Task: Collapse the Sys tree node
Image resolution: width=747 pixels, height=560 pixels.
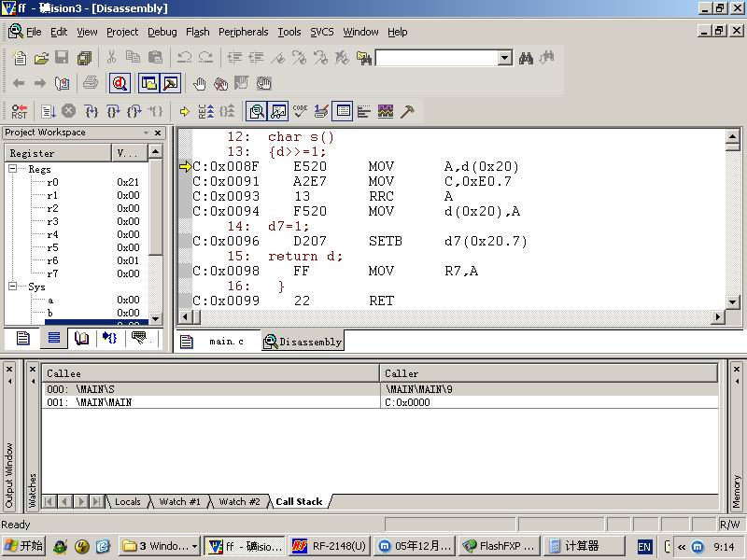Action: pos(13,287)
